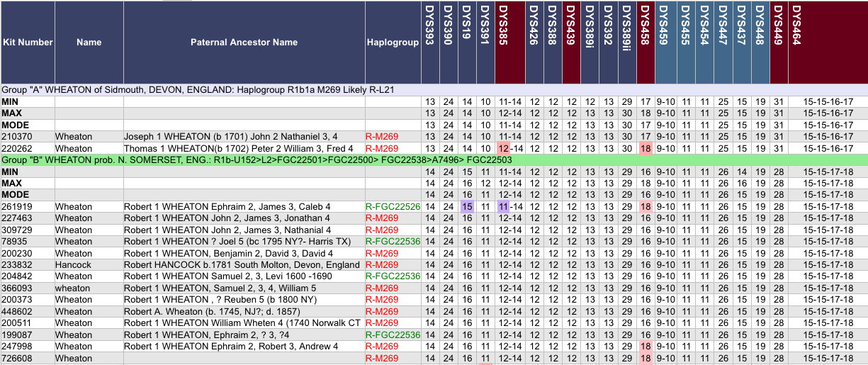Screen dimensions: 868x365
Task: Select the Paternal Ancestor Name column header
Action: tap(244, 43)
